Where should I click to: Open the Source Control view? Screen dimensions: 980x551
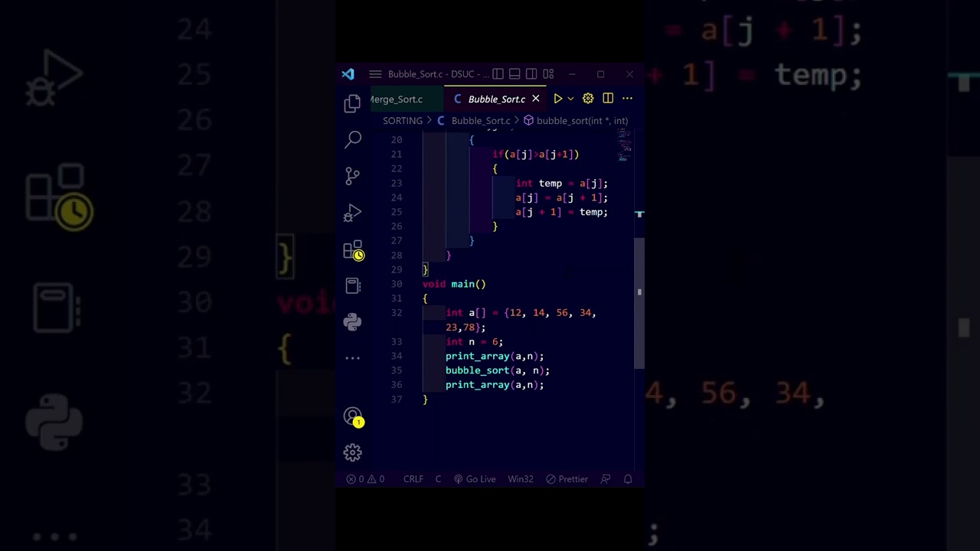click(x=352, y=176)
